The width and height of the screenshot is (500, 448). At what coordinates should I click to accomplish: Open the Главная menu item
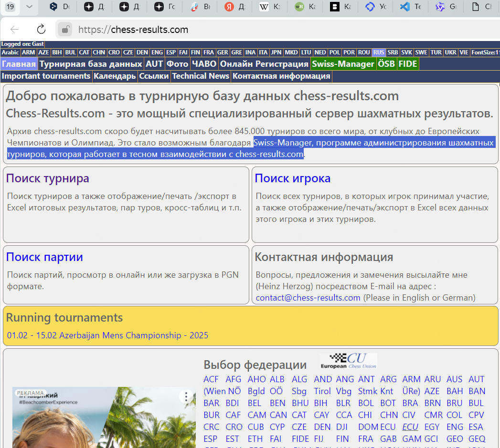point(19,64)
